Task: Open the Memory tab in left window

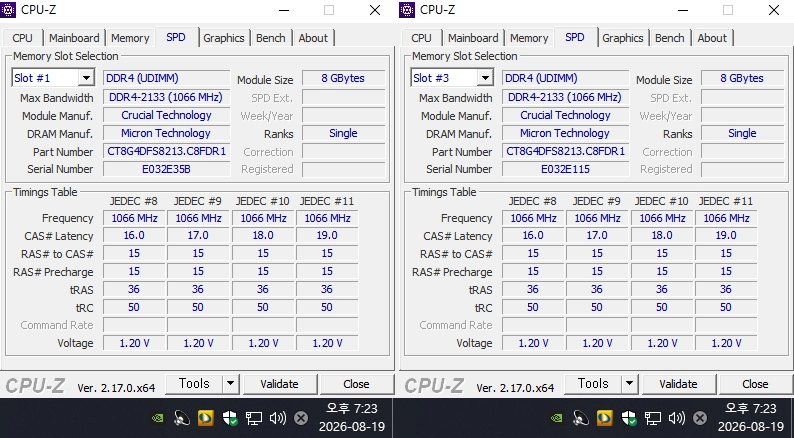Action: [130, 38]
